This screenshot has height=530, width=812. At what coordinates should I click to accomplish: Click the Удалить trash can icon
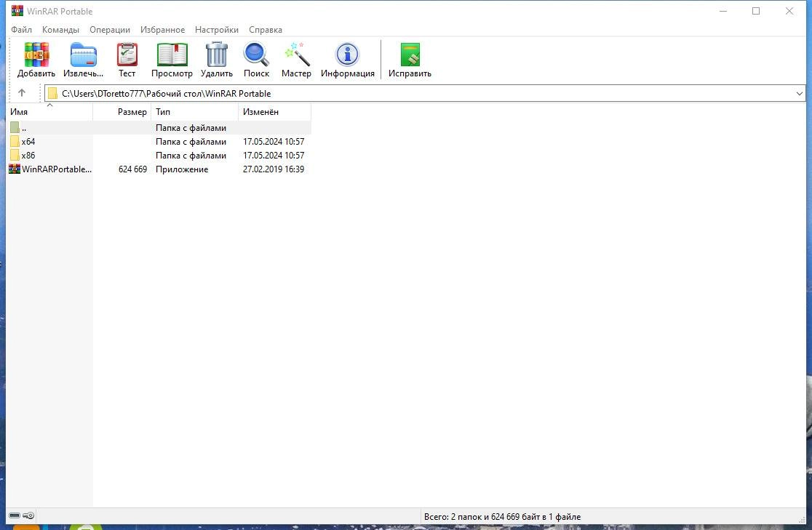click(x=217, y=55)
